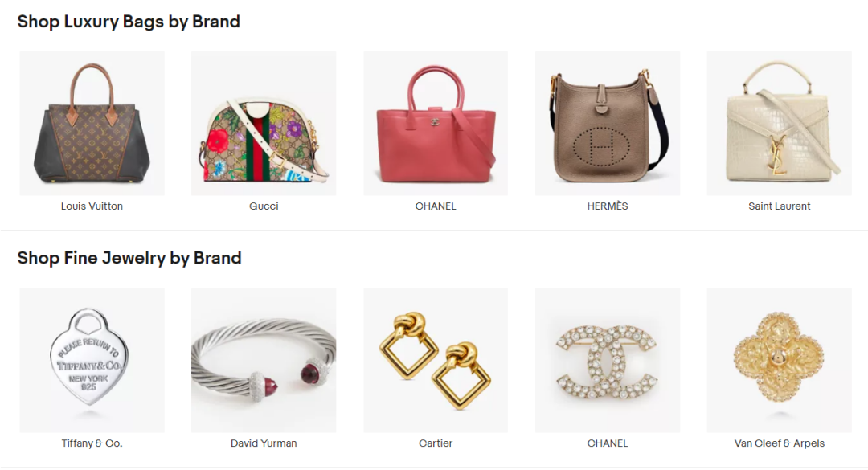This screenshot has width=868, height=470.
Task: Click the David Yurman label
Action: point(264,443)
